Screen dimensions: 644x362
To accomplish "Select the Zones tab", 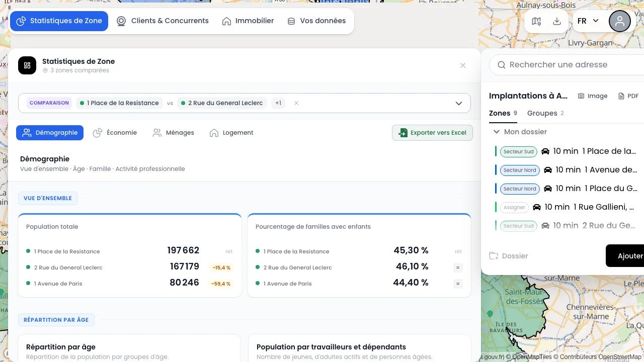I will (503, 113).
